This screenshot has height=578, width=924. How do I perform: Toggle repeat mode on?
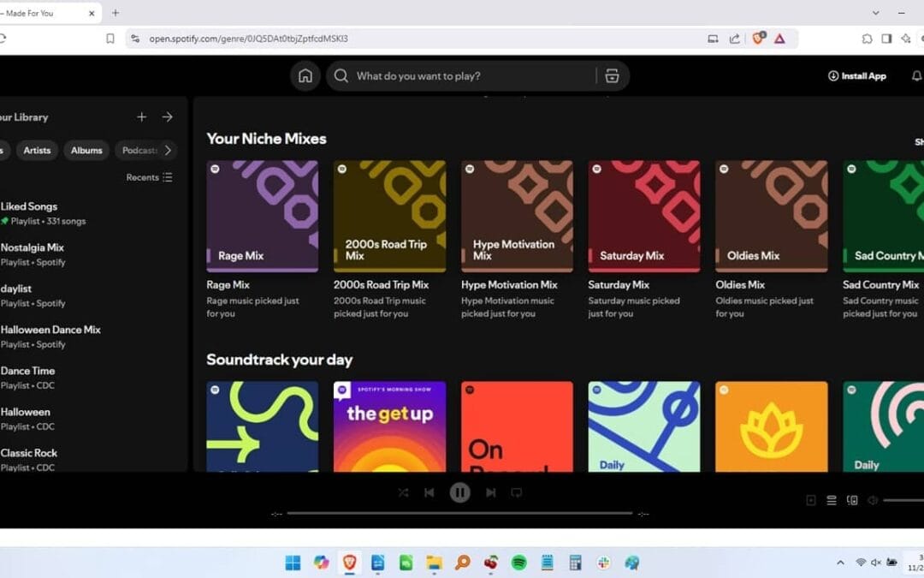(517, 492)
